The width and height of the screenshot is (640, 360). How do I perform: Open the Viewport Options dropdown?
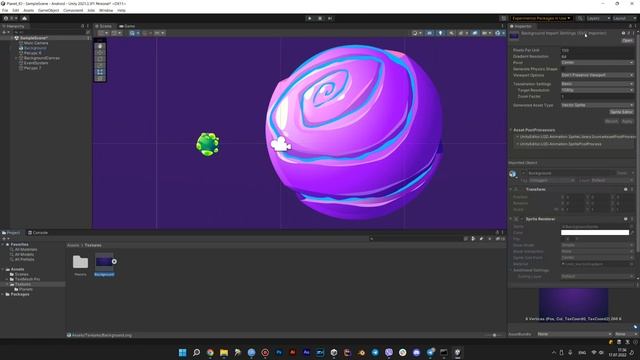click(597, 75)
